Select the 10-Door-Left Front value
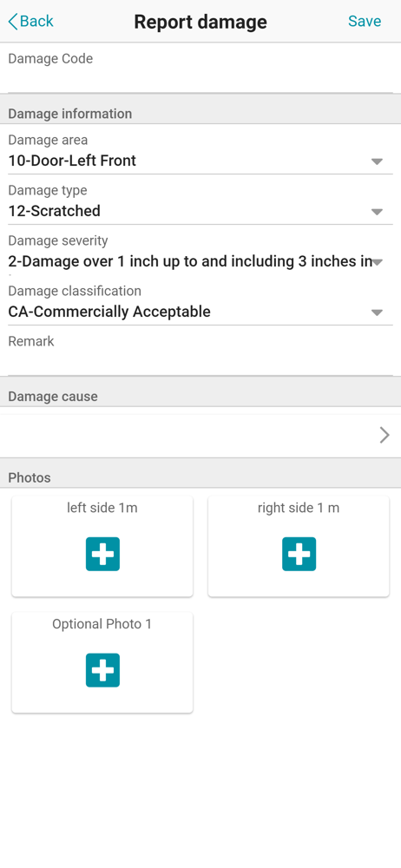The height and width of the screenshot is (868, 401). (72, 161)
